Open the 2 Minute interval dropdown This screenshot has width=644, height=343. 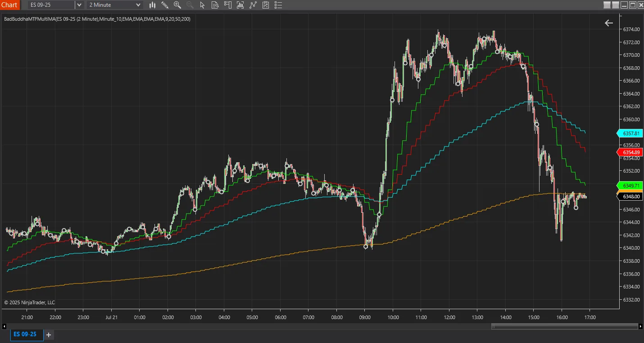[x=115, y=5]
